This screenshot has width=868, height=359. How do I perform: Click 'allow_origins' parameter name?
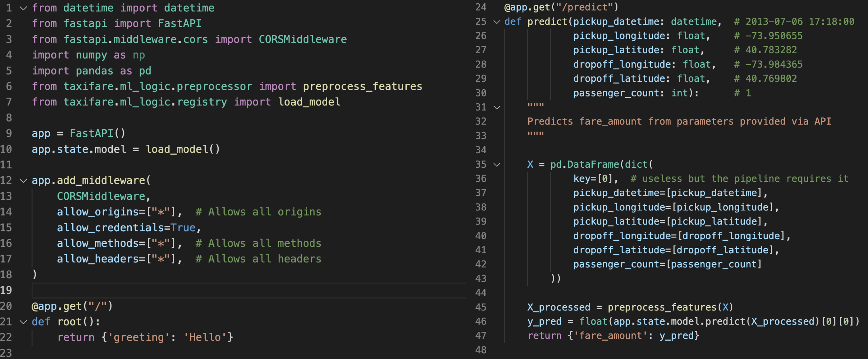click(x=98, y=212)
